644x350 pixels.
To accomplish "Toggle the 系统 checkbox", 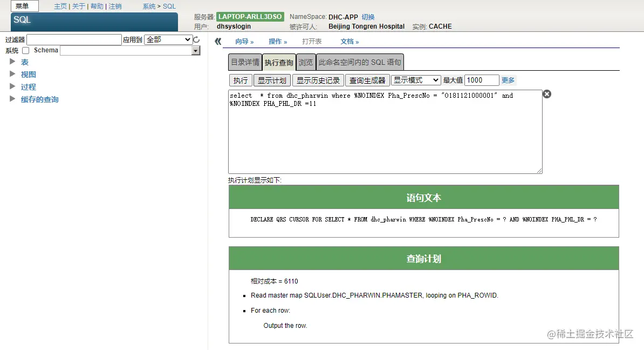I will point(25,51).
